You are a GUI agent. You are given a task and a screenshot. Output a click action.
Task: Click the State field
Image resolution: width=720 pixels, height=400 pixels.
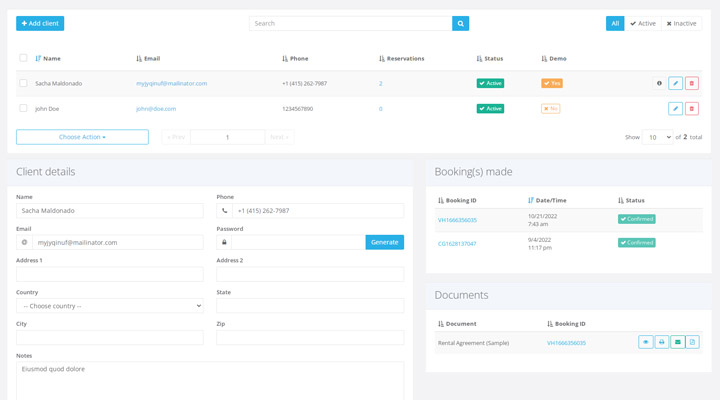310,306
